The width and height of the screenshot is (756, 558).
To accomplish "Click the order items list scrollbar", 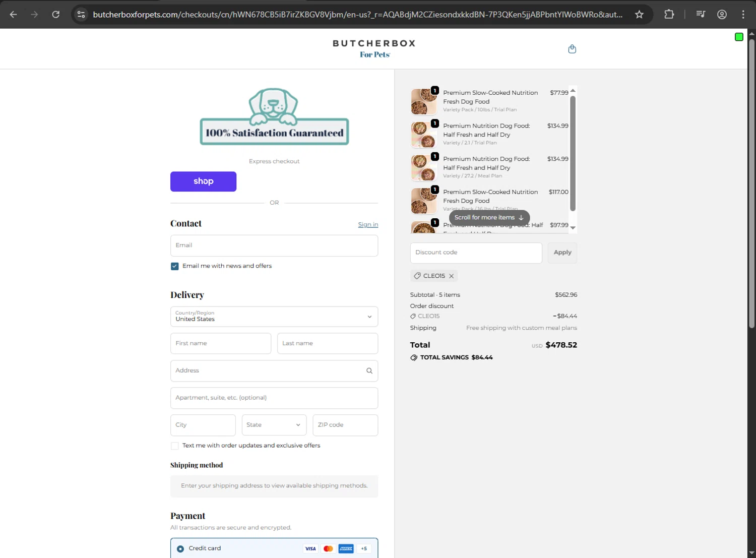I will [x=573, y=153].
